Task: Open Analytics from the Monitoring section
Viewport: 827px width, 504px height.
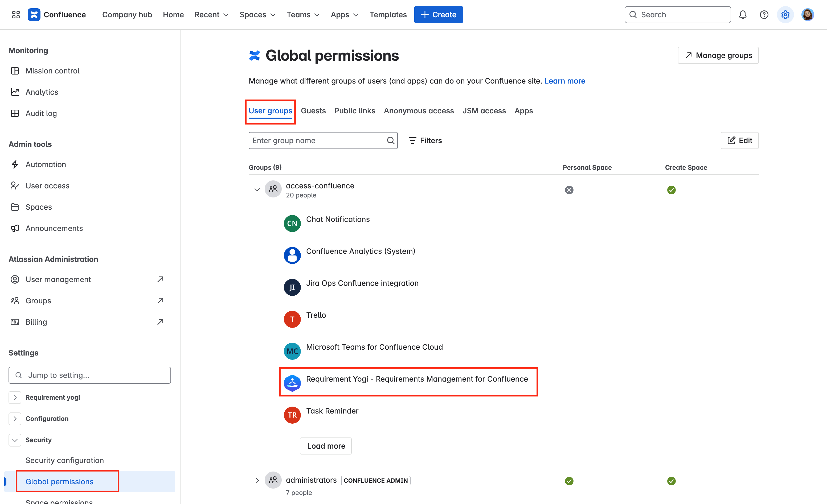Action: click(42, 92)
